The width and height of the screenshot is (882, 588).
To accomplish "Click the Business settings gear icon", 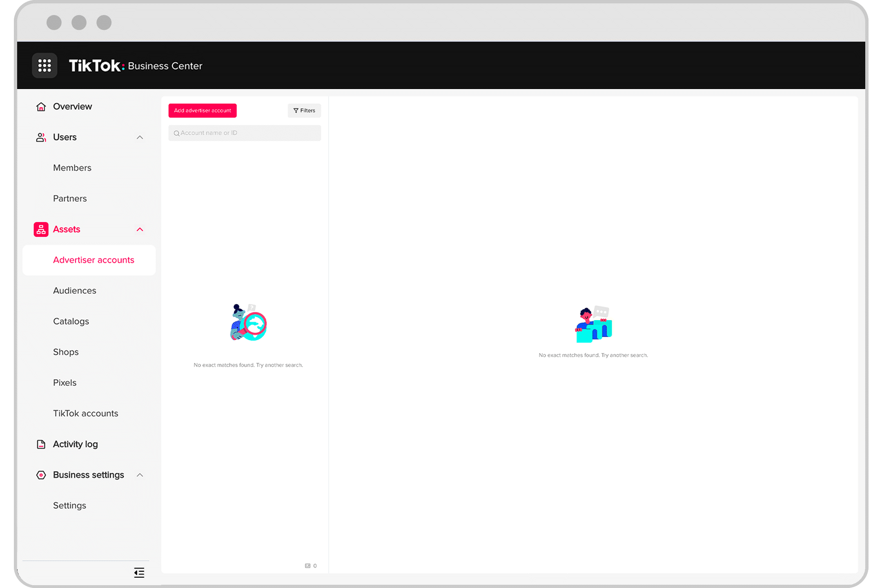I will pos(41,474).
